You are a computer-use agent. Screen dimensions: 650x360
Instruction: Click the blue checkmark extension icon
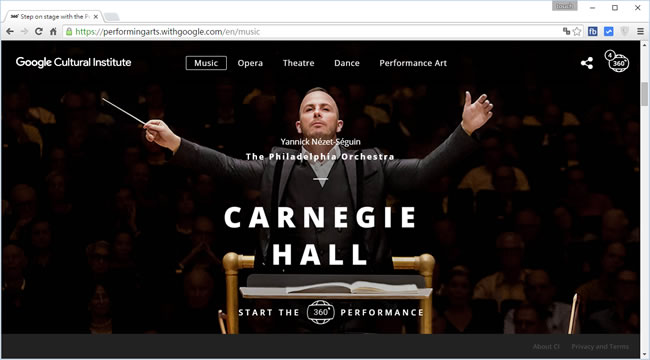coord(609,32)
